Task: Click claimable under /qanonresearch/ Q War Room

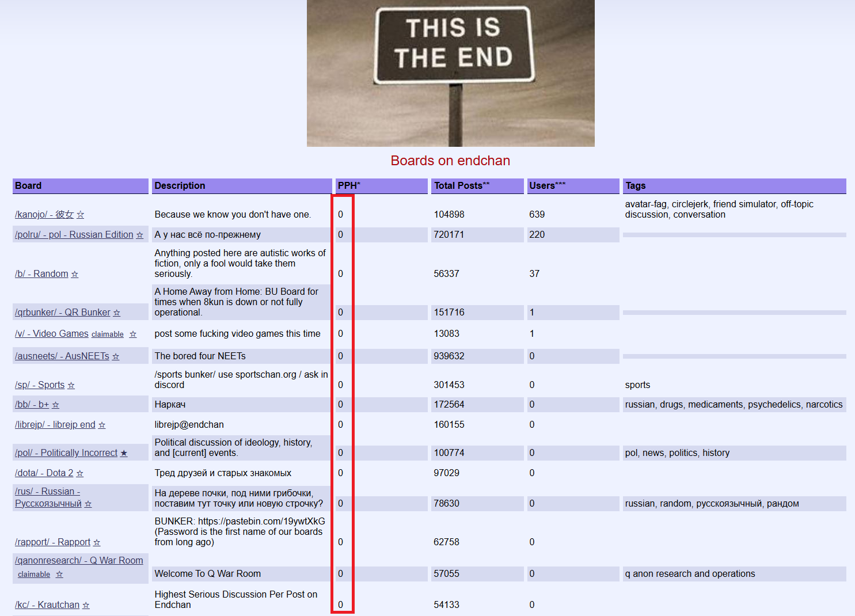Action: (x=34, y=575)
